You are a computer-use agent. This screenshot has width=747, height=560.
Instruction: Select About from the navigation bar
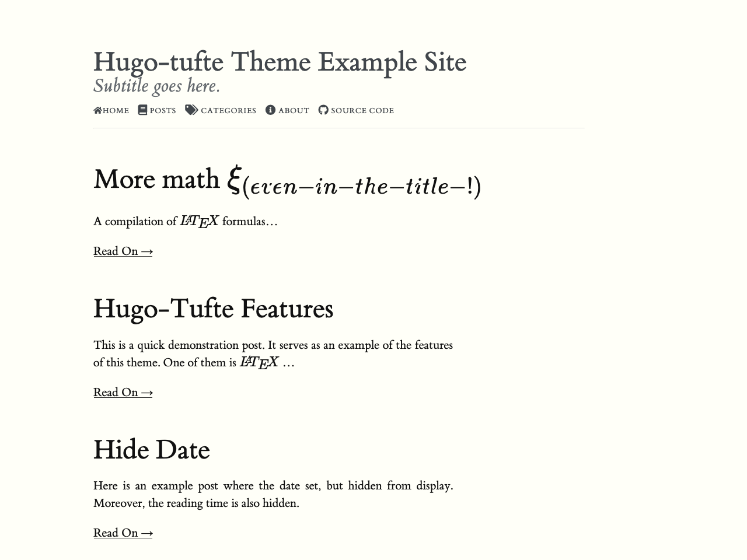[x=294, y=110]
